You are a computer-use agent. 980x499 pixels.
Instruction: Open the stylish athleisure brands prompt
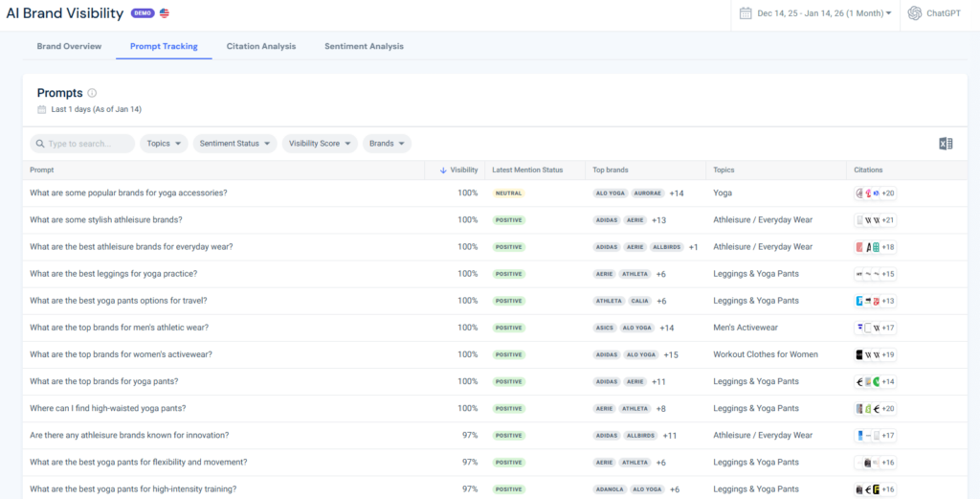105,220
